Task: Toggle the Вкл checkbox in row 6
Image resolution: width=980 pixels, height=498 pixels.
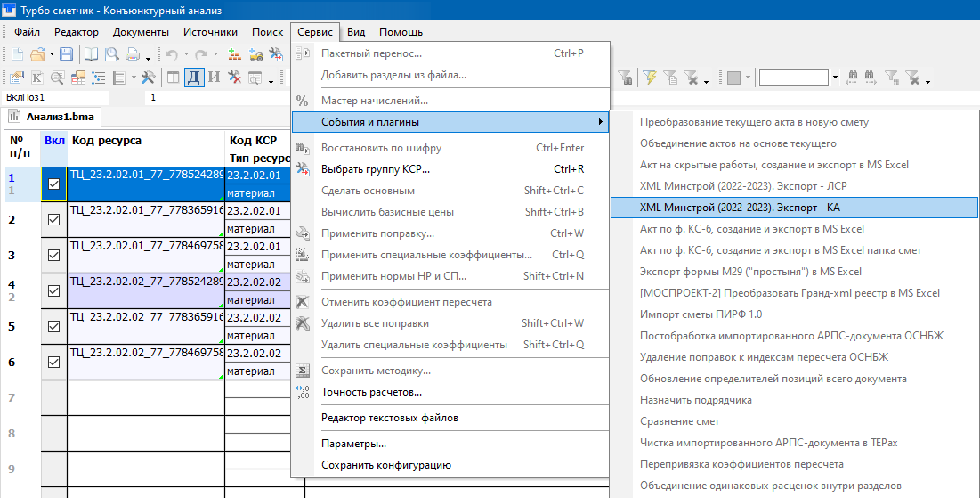Action: tap(53, 363)
